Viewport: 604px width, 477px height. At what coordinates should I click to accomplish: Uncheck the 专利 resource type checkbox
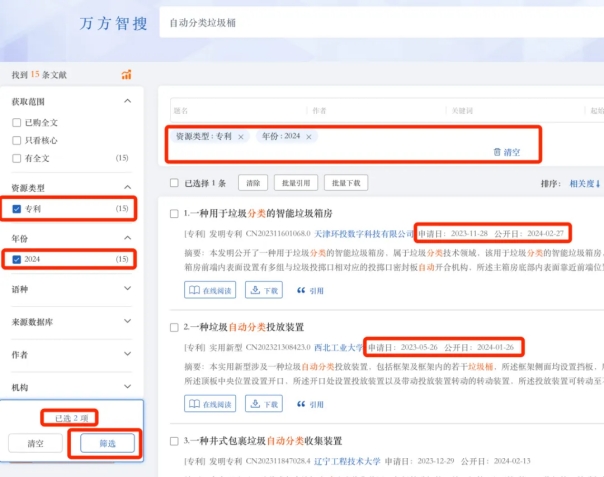[17, 209]
